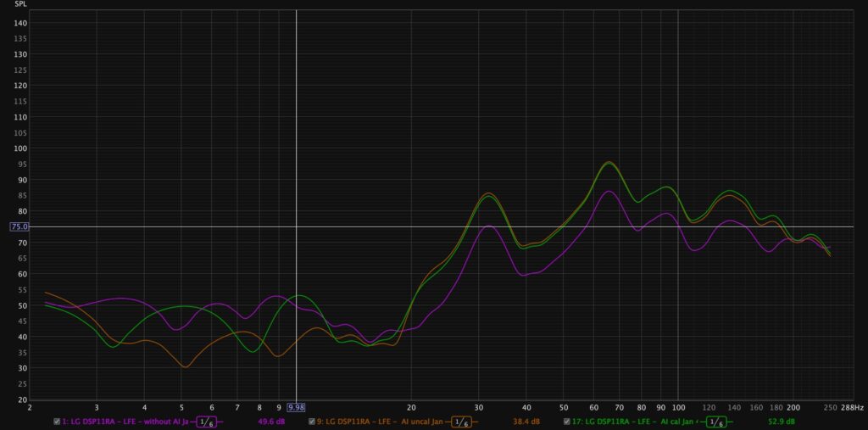Click the 38.4 dB orange readout
The image size is (868, 430).
click(526, 422)
